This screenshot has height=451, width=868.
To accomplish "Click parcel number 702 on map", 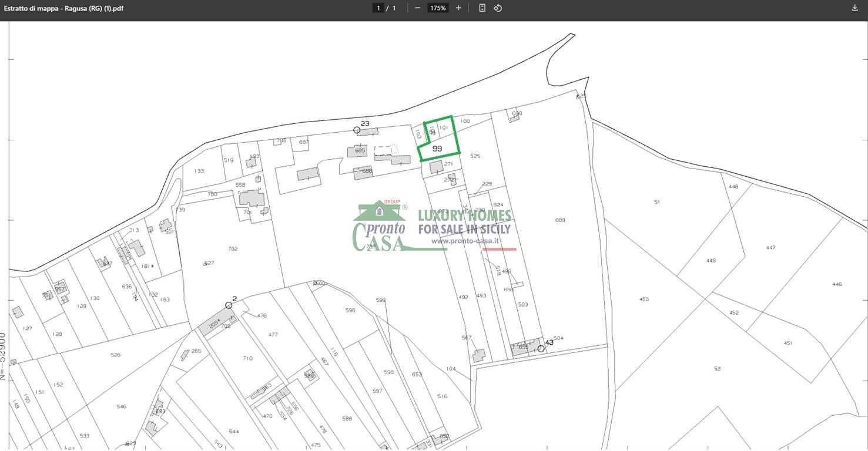I will (233, 249).
